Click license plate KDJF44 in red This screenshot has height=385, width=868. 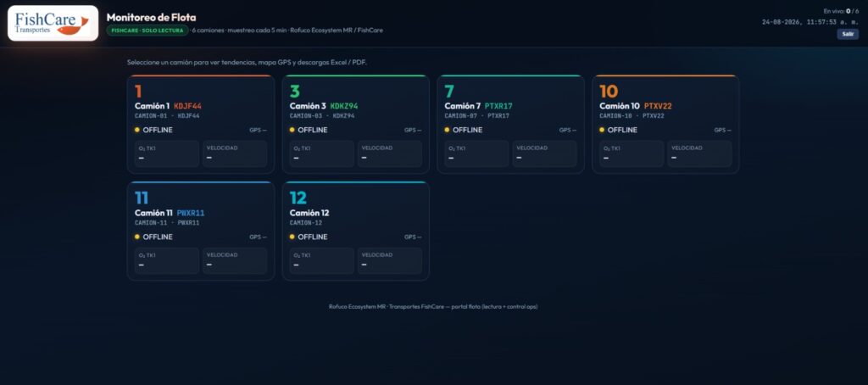click(187, 106)
